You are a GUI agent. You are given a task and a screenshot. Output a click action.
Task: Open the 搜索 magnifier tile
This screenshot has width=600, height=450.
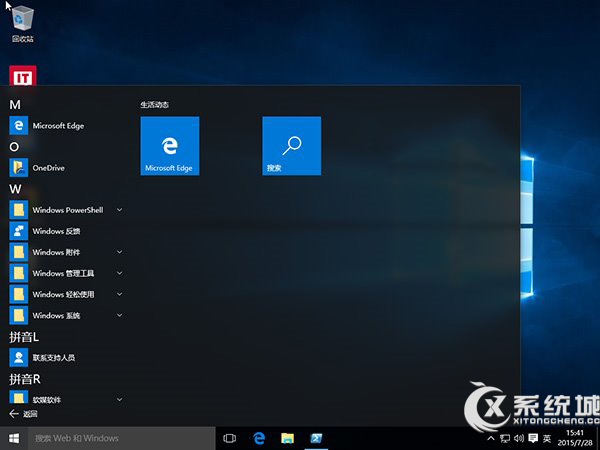click(292, 146)
